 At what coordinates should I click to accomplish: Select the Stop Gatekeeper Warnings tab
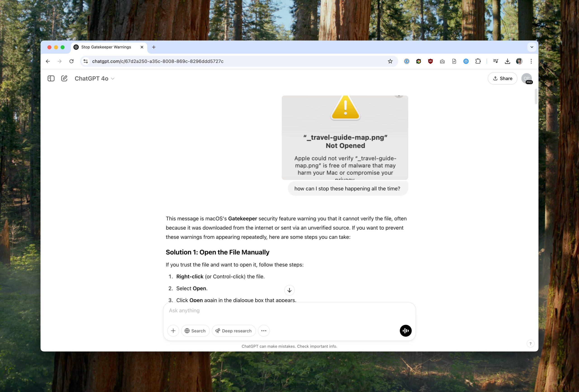(106, 47)
